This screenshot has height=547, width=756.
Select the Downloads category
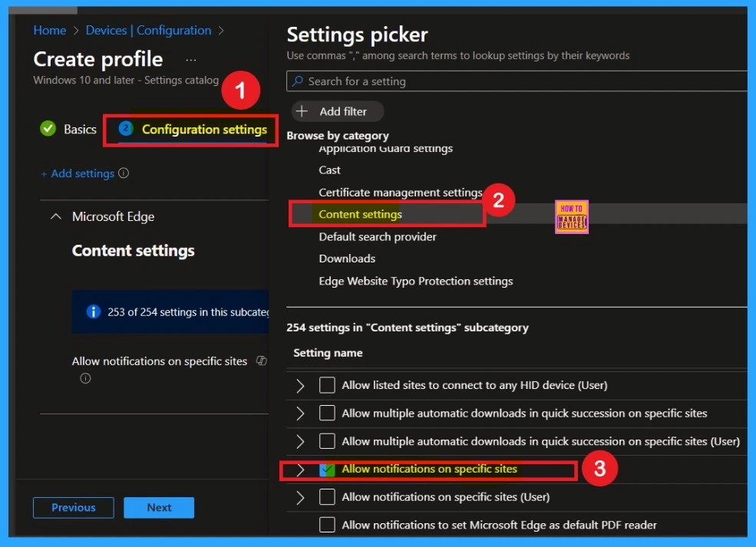pyautogui.click(x=347, y=259)
